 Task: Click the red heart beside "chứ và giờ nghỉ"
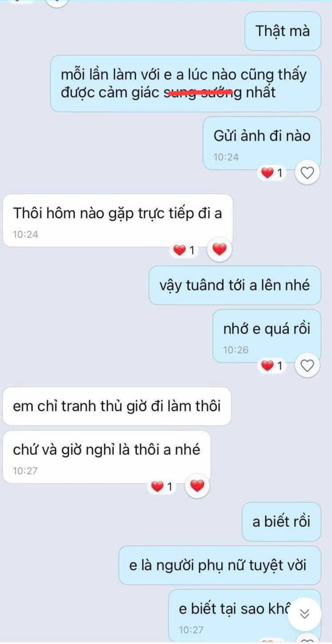pos(197,486)
